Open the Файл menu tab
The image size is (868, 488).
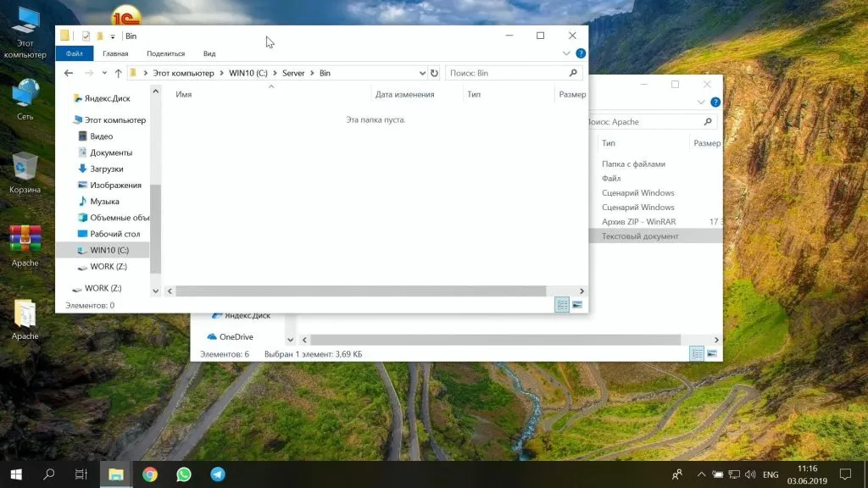coord(74,53)
